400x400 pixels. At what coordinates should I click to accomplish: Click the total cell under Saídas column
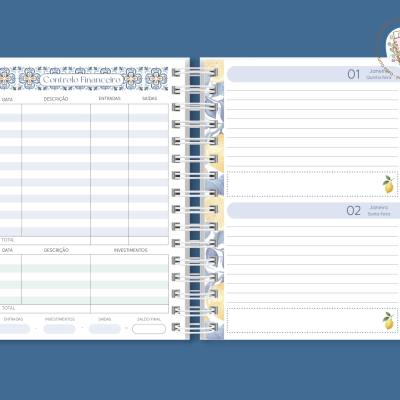point(148,240)
